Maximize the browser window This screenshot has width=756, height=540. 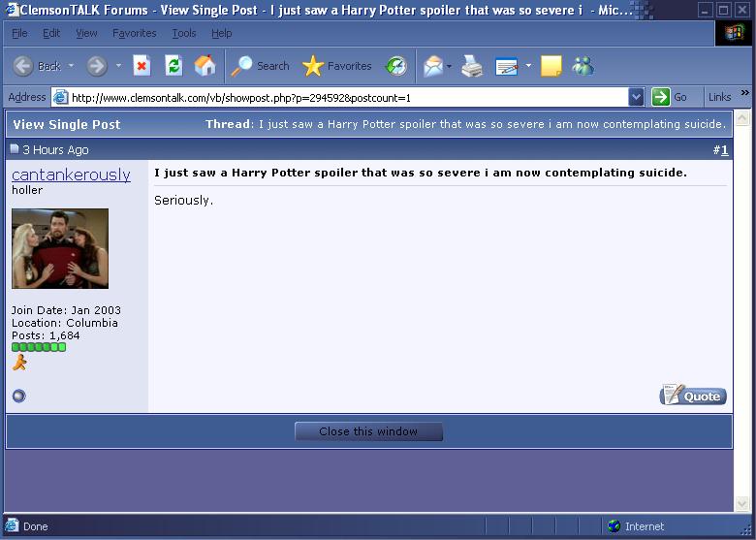click(x=723, y=10)
